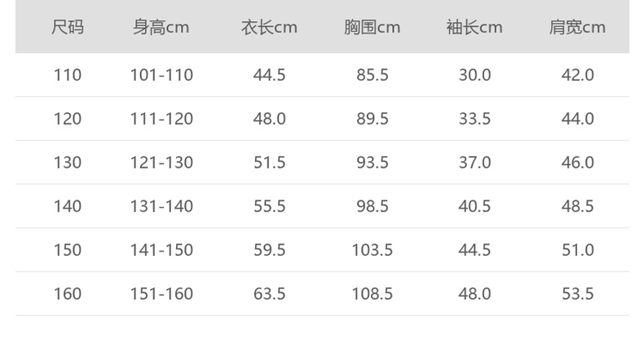Viewport: 644px width, 351px height.
Task: Select the 131-140 height range cell
Action: tap(161, 207)
